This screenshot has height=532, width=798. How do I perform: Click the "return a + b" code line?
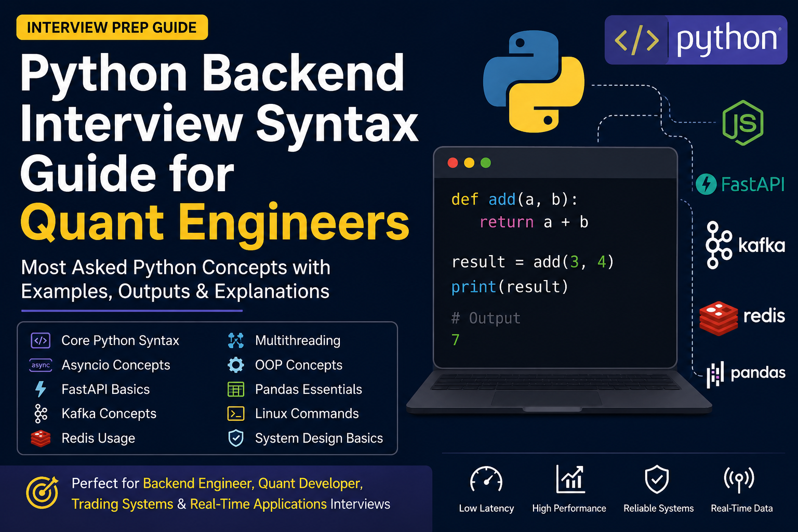coord(534,222)
